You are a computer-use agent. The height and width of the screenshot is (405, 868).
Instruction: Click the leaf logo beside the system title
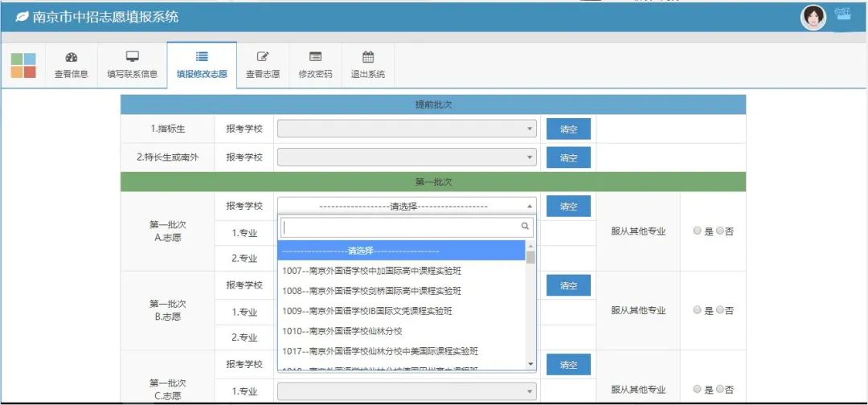pos(22,17)
